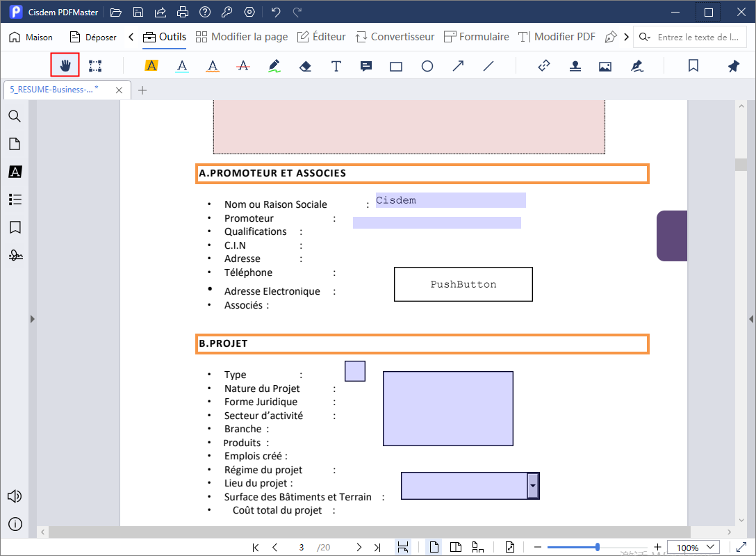Screen dimensions: 756x556
Task: Open the annotations panel in sidebar
Action: tap(15, 172)
